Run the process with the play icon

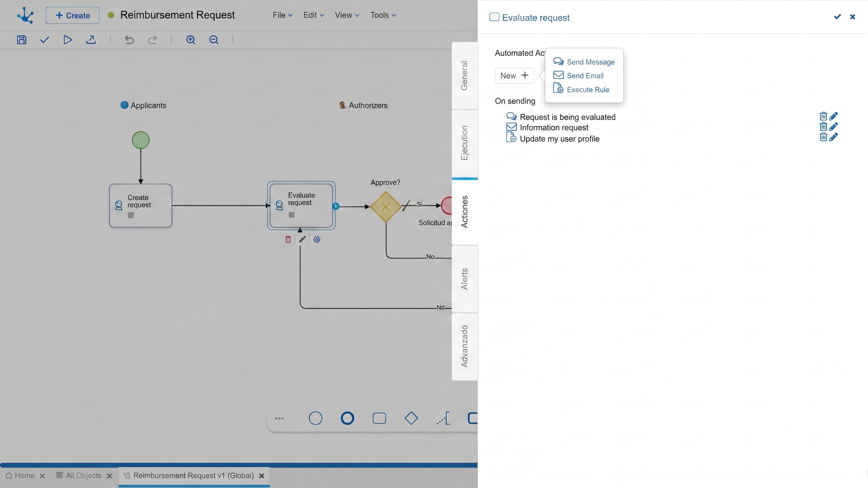coord(67,40)
